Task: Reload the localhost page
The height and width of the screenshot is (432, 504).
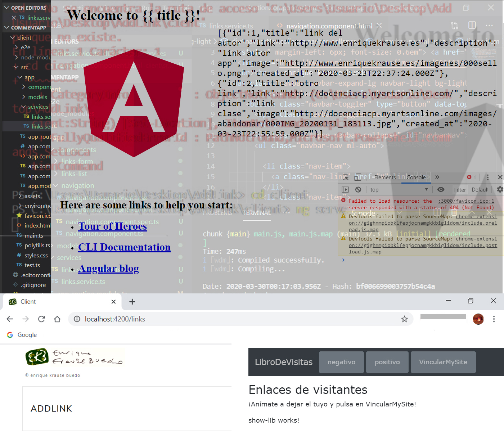Action: point(41,319)
